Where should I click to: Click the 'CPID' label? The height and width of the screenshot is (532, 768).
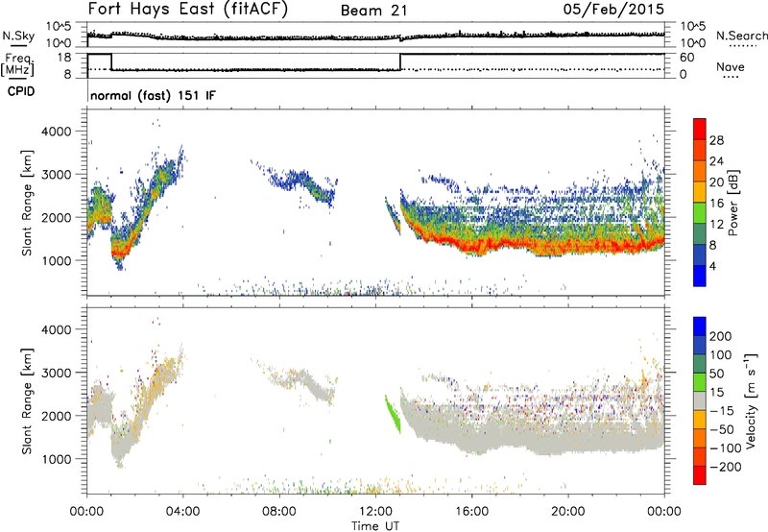coord(21,91)
